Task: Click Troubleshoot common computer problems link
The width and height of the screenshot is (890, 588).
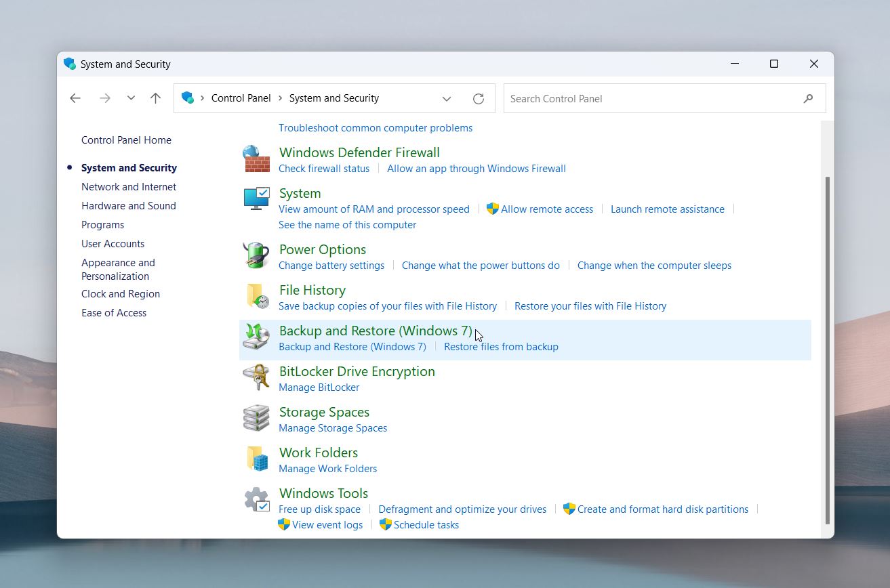Action: pos(376,128)
